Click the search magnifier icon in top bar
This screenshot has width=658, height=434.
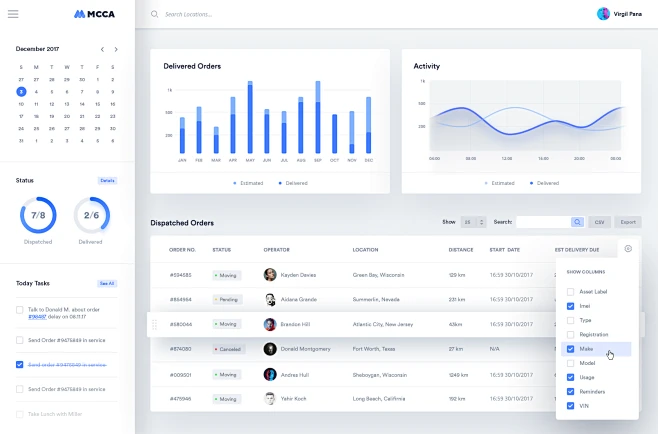pos(154,14)
